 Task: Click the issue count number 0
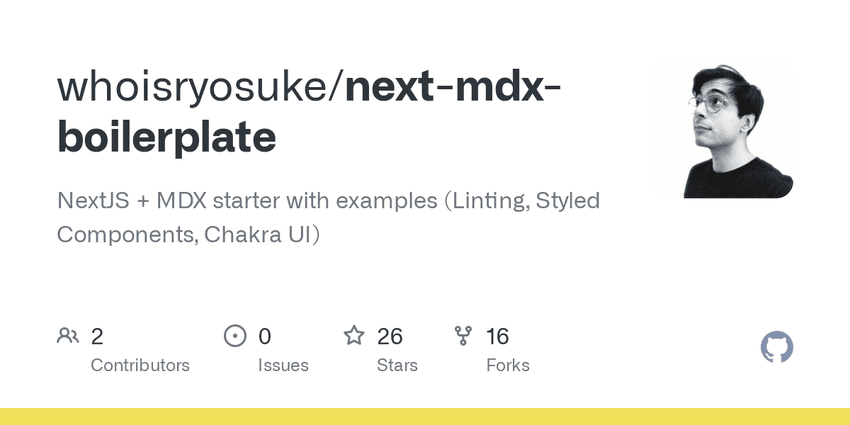(265, 336)
